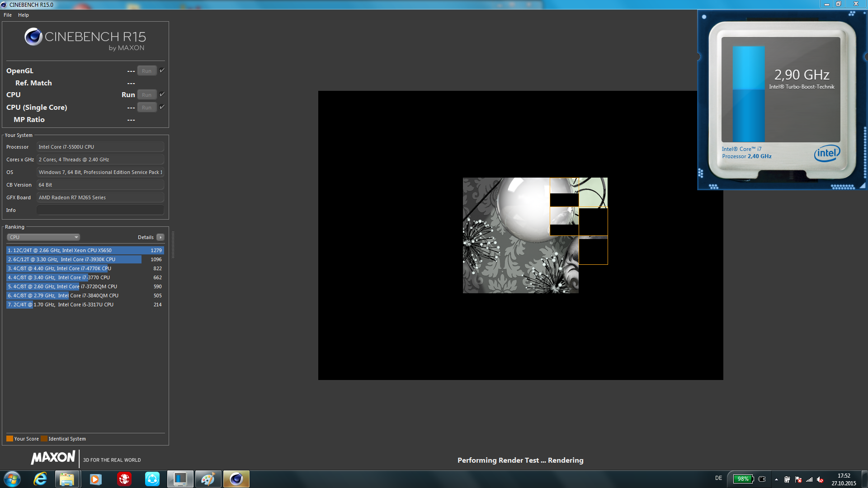Open the network signal tray icon

tap(809, 479)
